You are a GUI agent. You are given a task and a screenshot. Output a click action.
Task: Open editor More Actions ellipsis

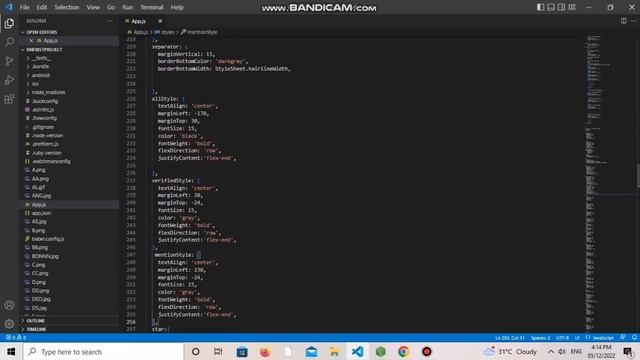click(633, 21)
